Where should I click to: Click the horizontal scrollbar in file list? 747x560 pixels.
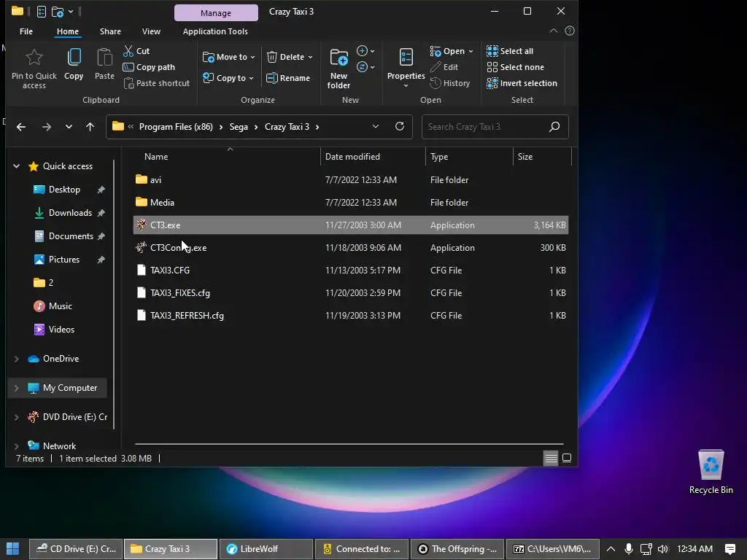(x=349, y=444)
